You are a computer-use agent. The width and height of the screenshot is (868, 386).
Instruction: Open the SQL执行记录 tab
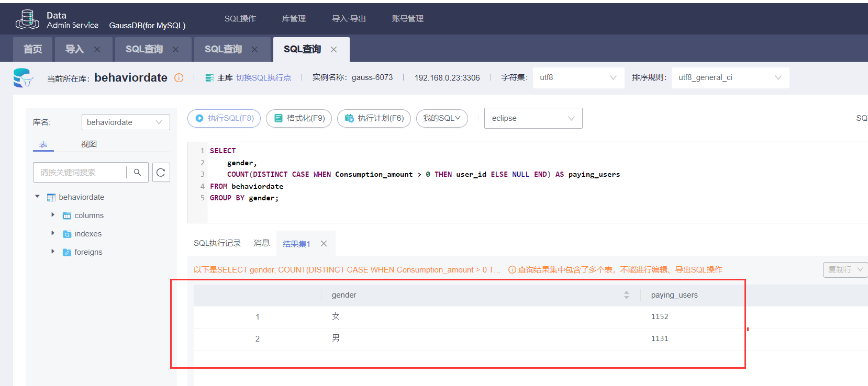(217, 243)
